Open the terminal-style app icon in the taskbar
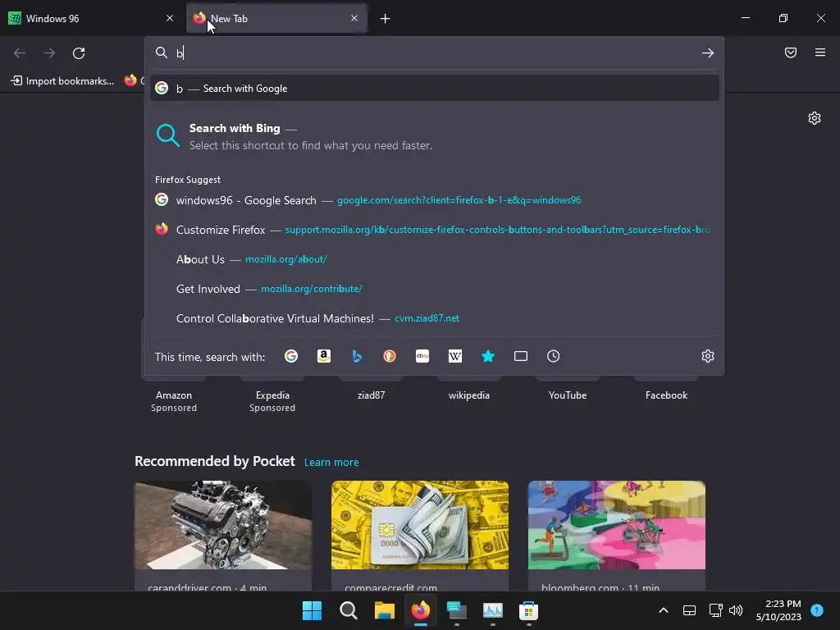840x630 pixels. point(456,610)
